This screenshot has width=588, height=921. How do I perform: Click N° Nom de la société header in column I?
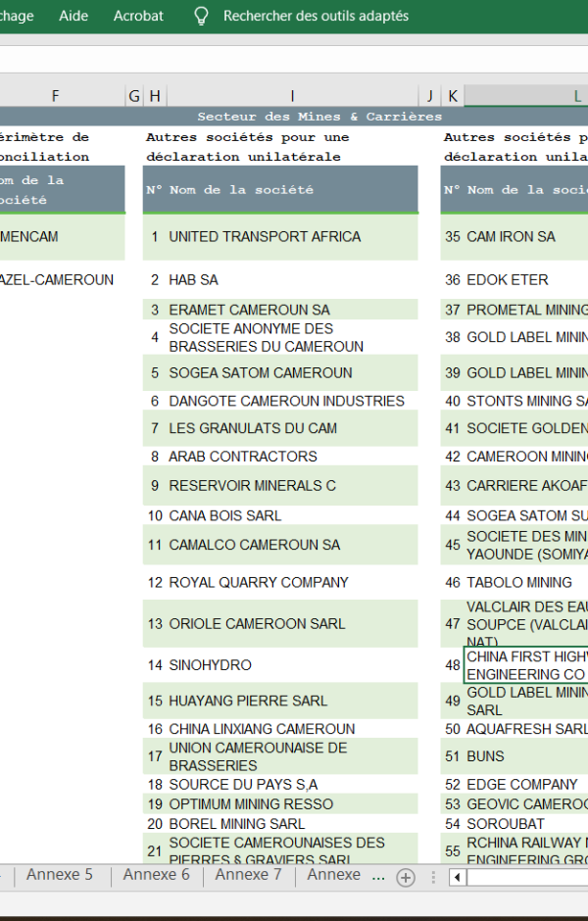tap(280, 189)
